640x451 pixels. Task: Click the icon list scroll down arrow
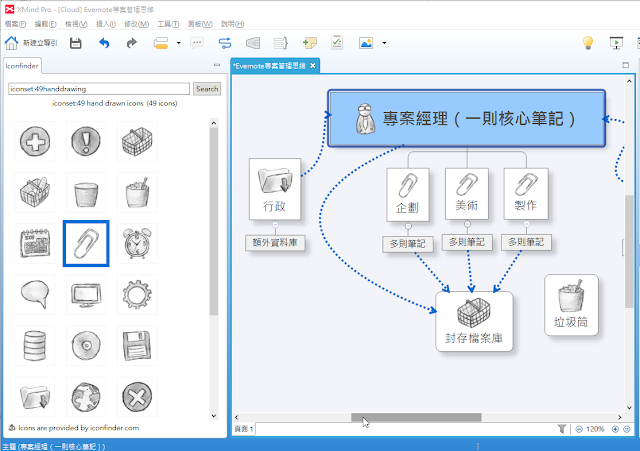pyautogui.click(x=213, y=416)
